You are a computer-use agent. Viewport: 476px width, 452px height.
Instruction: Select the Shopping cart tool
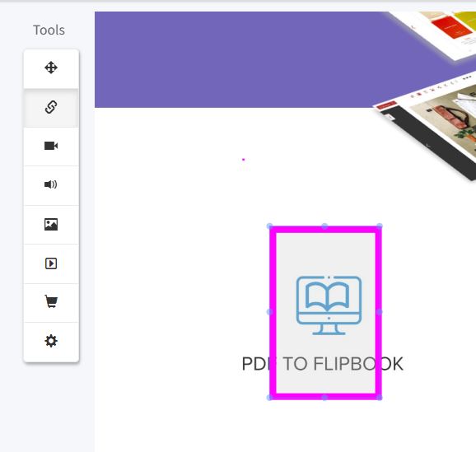[51, 301]
